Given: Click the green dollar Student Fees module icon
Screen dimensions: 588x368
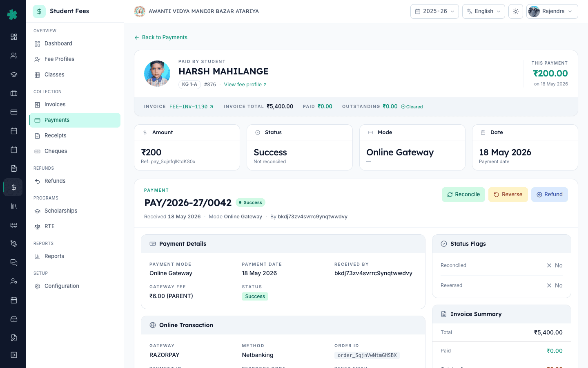Looking at the screenshot, I should [39, 11].
